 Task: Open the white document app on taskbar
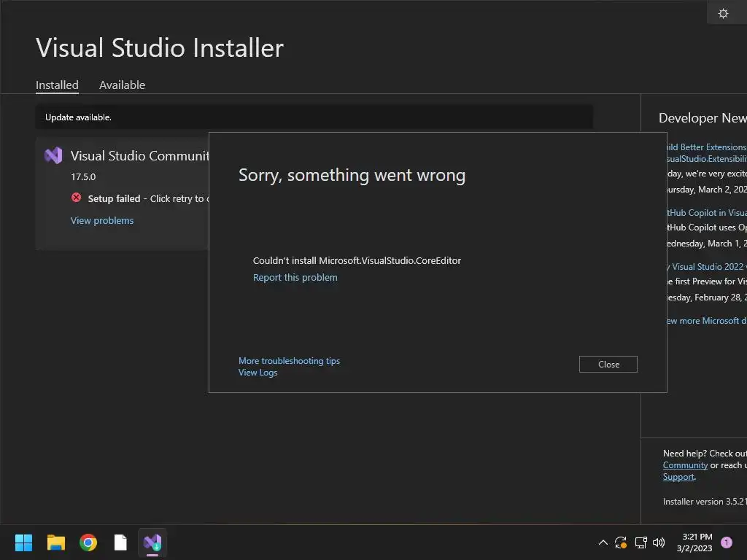pos(120,542)
